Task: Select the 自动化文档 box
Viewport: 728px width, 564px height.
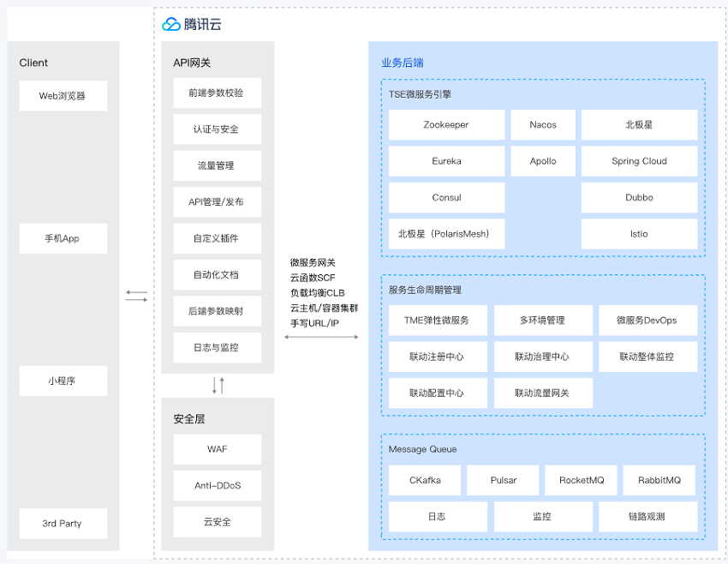Action: (218, 275)
